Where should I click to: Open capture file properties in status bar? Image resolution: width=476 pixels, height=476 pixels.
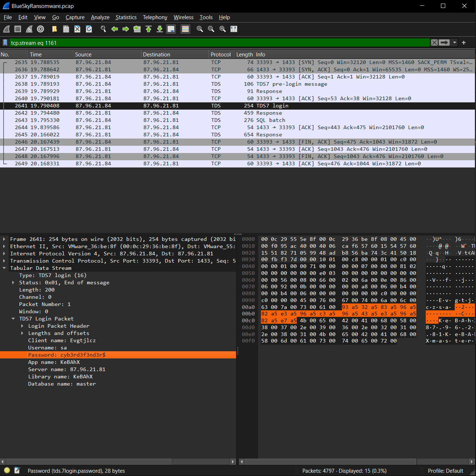tap(17, 471)
